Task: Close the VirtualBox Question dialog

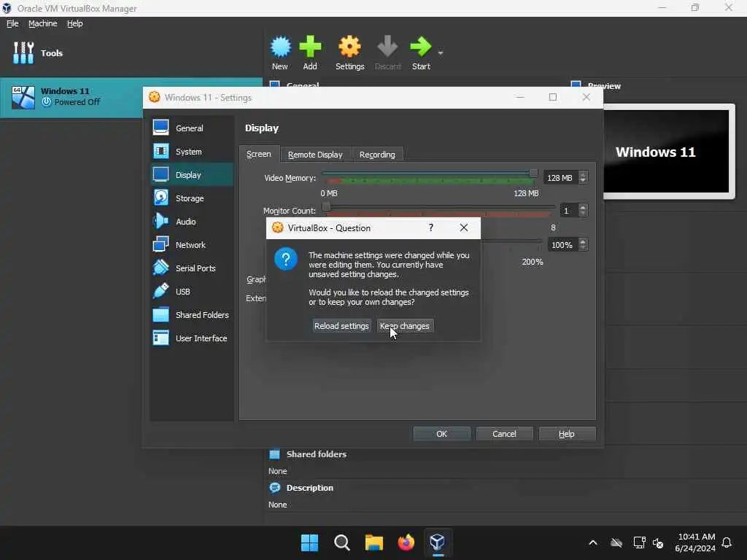Action: pyautogui.click(x=463, y=227)
